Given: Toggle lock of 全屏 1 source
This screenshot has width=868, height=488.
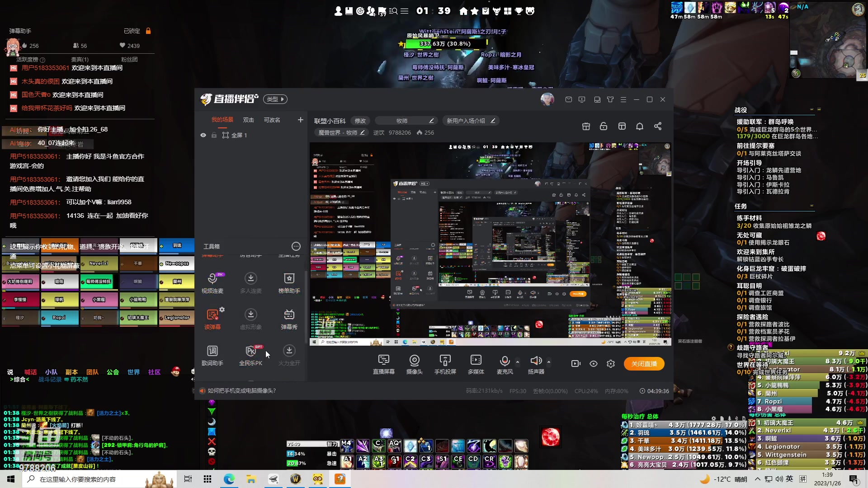Looking at the screenshot, I should pos(214,135).
